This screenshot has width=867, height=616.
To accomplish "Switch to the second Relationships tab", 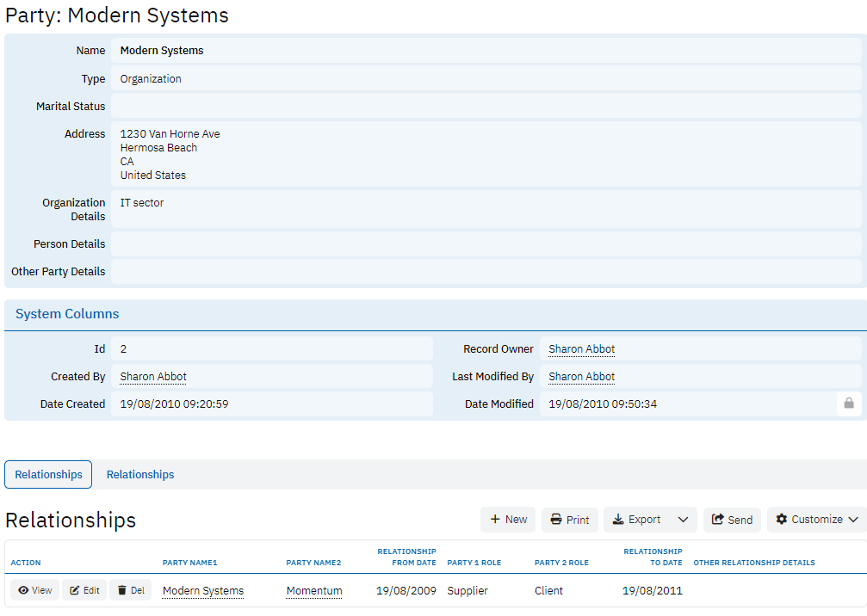I will point(140,474).
